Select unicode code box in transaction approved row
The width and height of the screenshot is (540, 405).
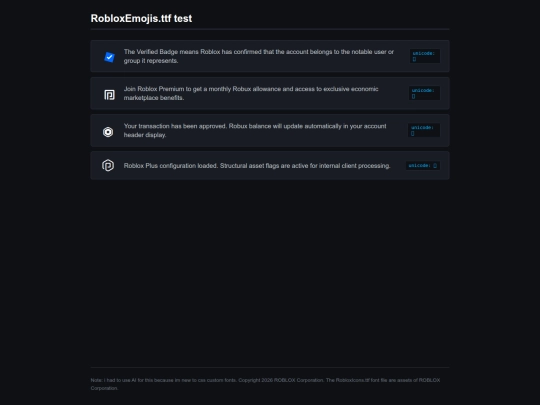point(424,130)
